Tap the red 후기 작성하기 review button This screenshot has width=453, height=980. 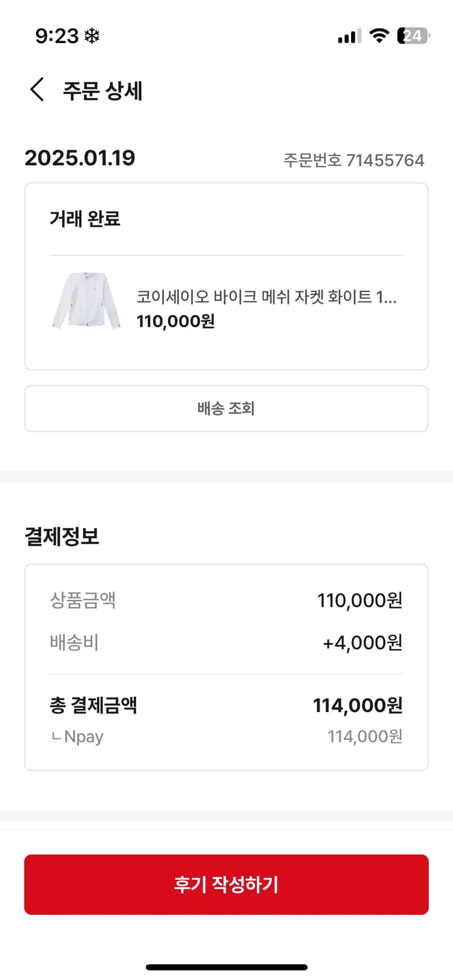pos(226,884)
